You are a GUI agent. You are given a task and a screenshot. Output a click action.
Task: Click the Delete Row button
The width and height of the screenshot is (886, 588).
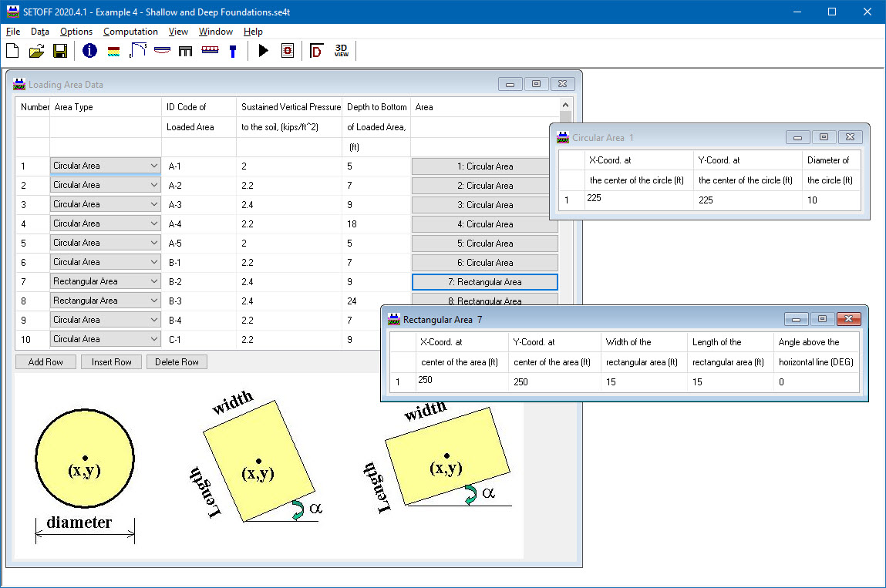coord(177,362)
